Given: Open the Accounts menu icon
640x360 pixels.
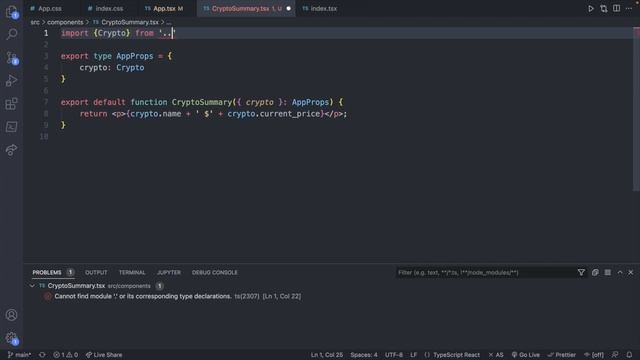Looking at the screenshot, I should pyautogui.click(x=11, y=315).
